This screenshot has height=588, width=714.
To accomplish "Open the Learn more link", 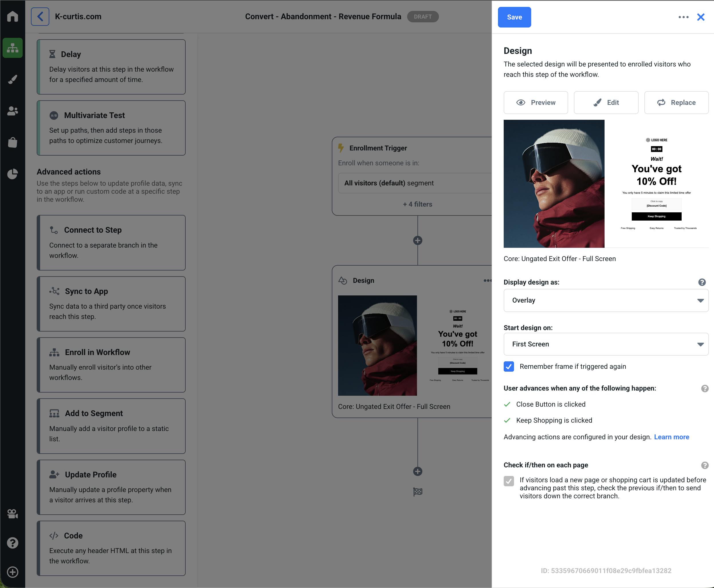I will point(671,437).
